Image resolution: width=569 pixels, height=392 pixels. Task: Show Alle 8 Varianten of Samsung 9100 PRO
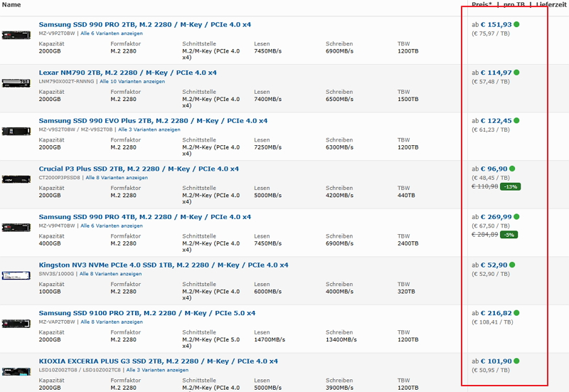pos(112,322)
